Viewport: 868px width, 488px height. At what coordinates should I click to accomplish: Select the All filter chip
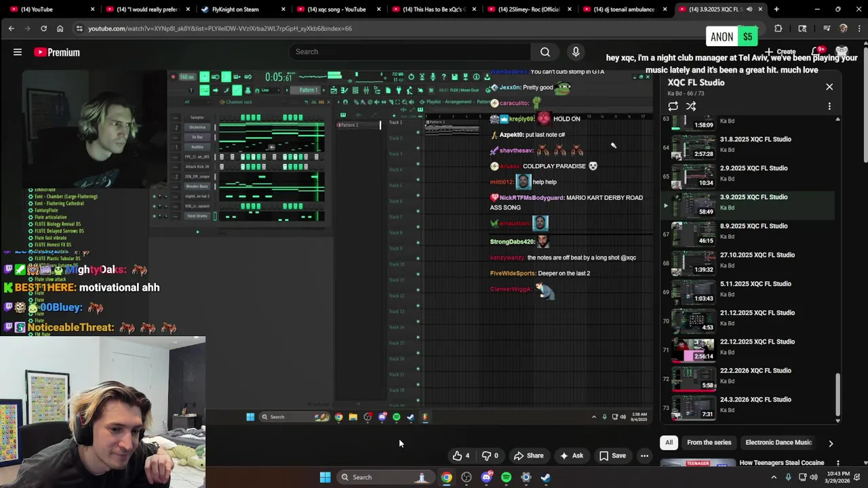coord(669,443)
